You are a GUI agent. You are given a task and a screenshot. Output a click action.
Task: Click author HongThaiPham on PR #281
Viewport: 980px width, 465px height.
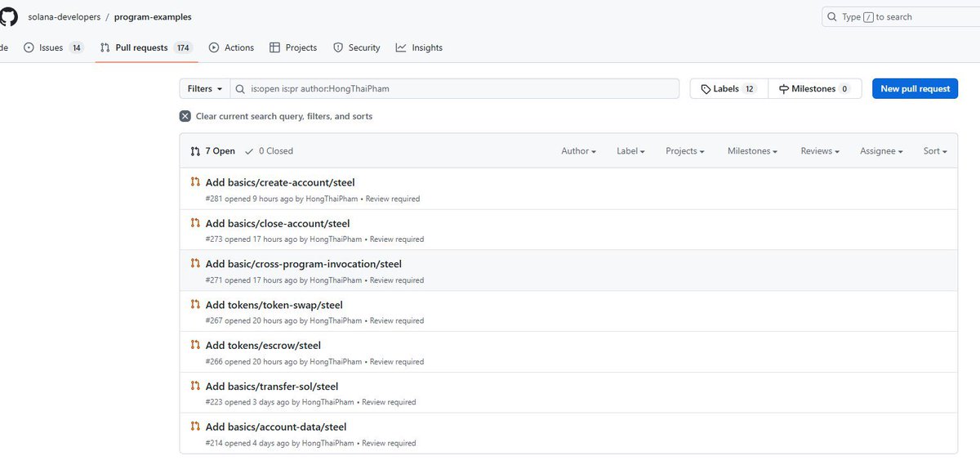click(332, 199)
